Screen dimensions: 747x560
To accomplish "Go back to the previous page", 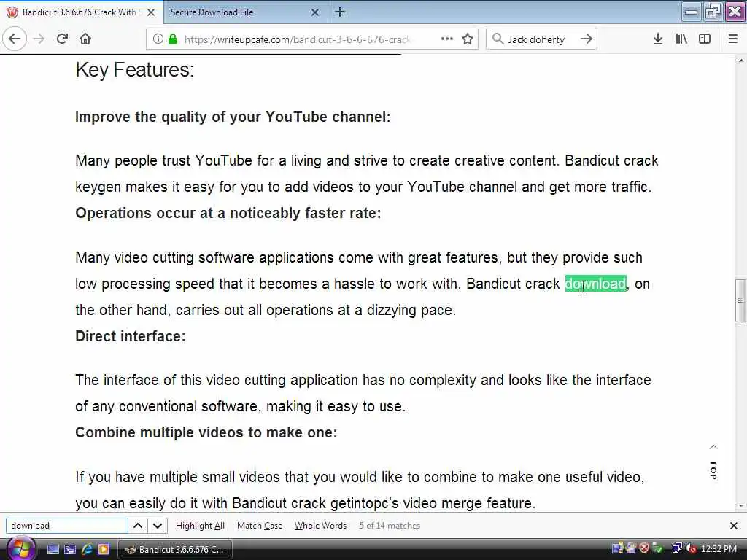I will point(15,39).
